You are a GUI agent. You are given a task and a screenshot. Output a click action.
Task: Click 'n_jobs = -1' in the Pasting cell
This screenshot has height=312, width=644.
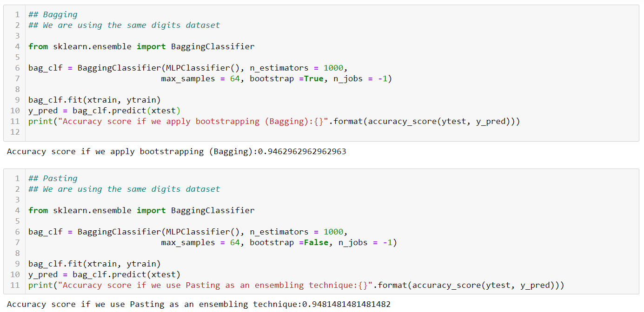coord(365,242)
